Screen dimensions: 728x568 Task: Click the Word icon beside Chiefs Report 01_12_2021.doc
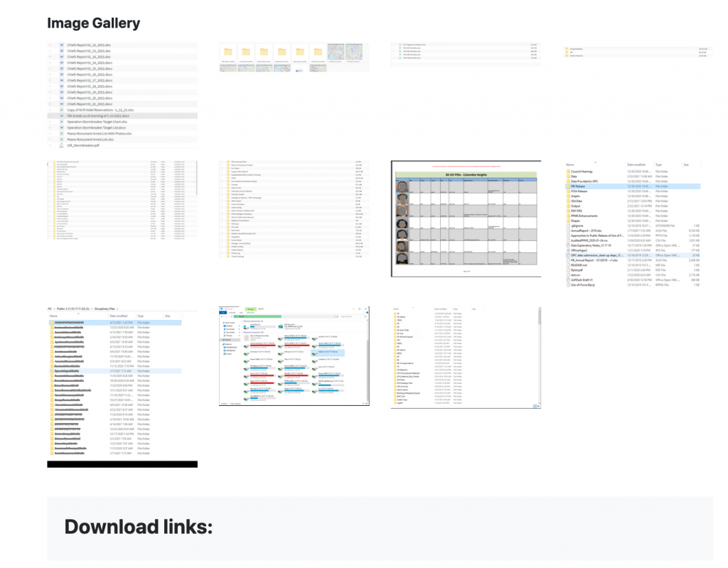click(63, 45)
